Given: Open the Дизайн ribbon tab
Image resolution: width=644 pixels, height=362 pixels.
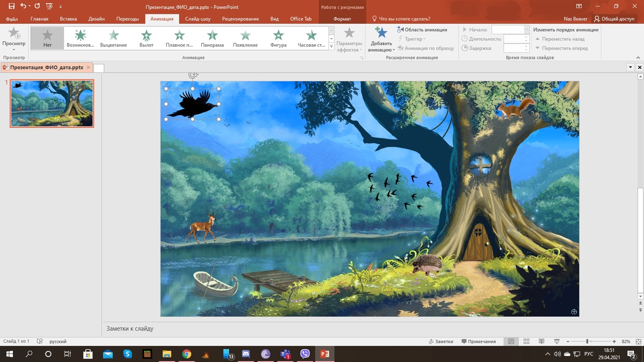Looking at the screenshot, I should coord(97,19).
